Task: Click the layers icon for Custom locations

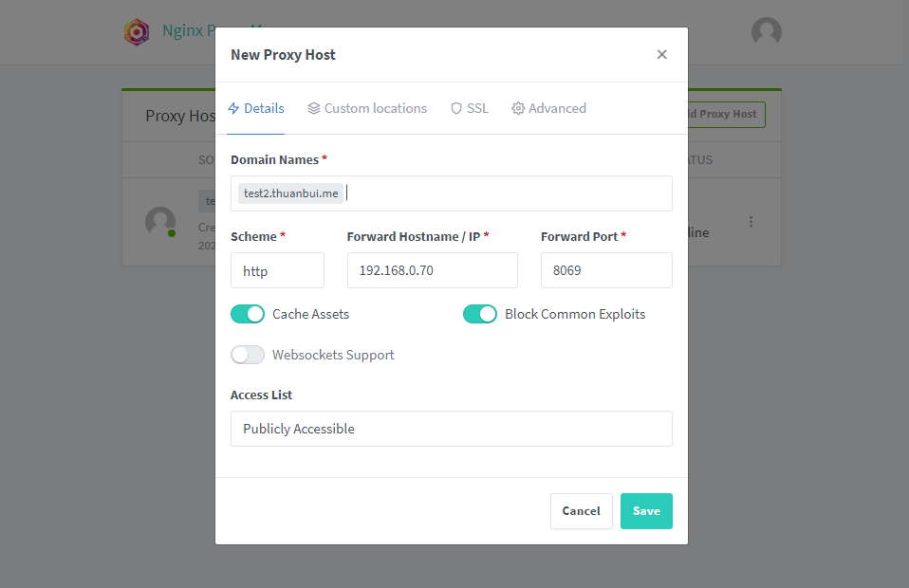Action: pos(314,108)
